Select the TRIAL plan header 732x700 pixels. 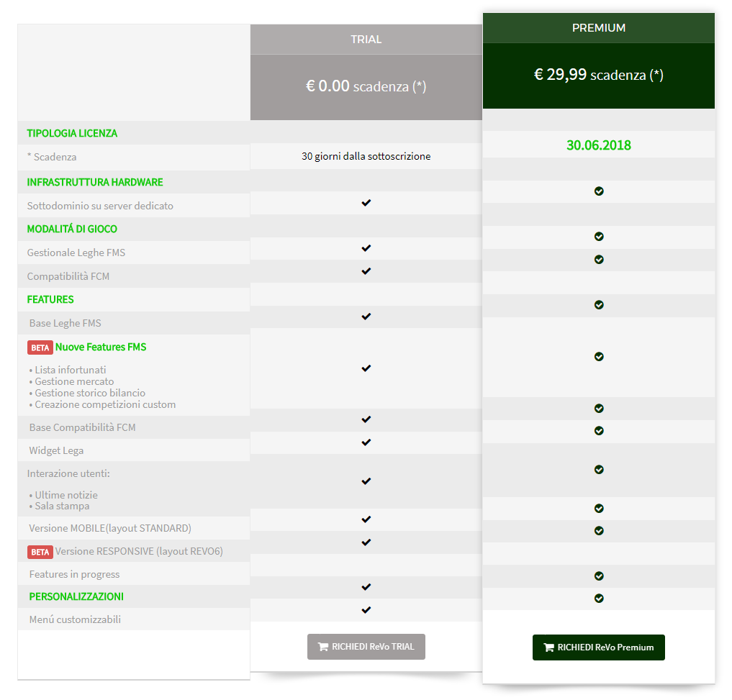(366, 40)
